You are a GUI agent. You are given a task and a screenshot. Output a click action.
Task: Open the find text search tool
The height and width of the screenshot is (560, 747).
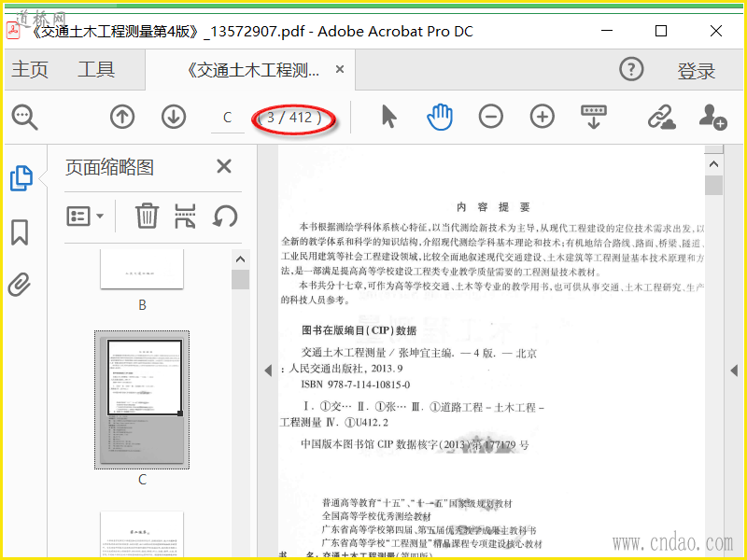click(x=25, y=118)
